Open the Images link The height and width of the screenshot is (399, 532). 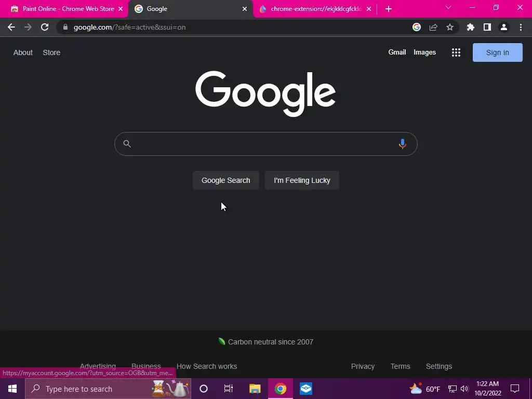coord(424,52)
